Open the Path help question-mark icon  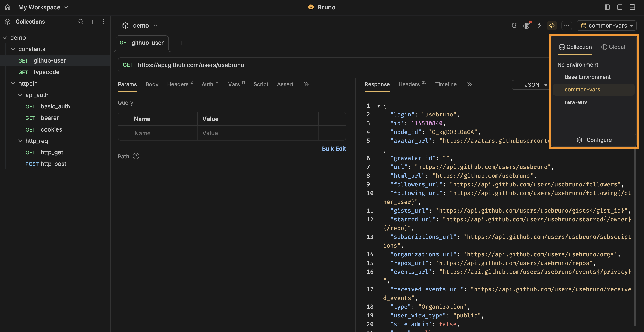tap(136, 156)
